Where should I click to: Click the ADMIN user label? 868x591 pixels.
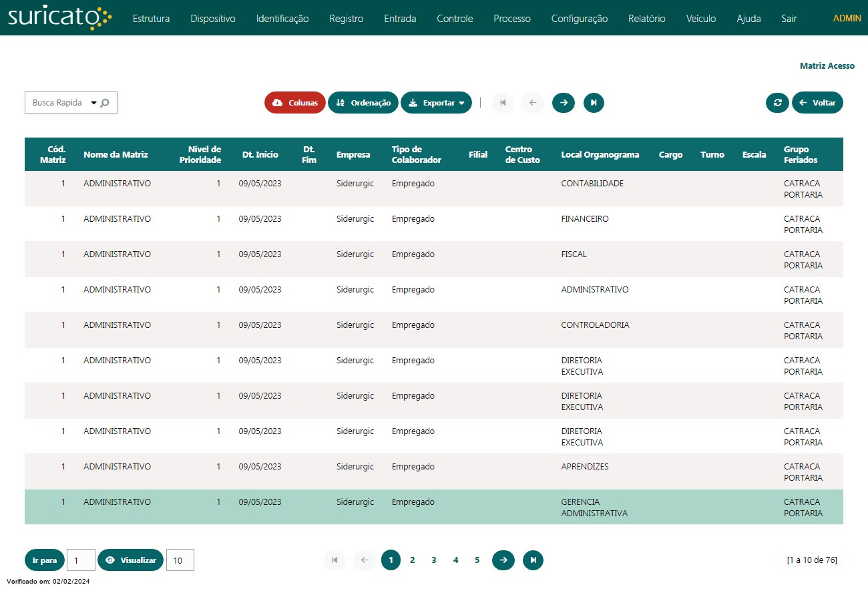pos(847,19)
